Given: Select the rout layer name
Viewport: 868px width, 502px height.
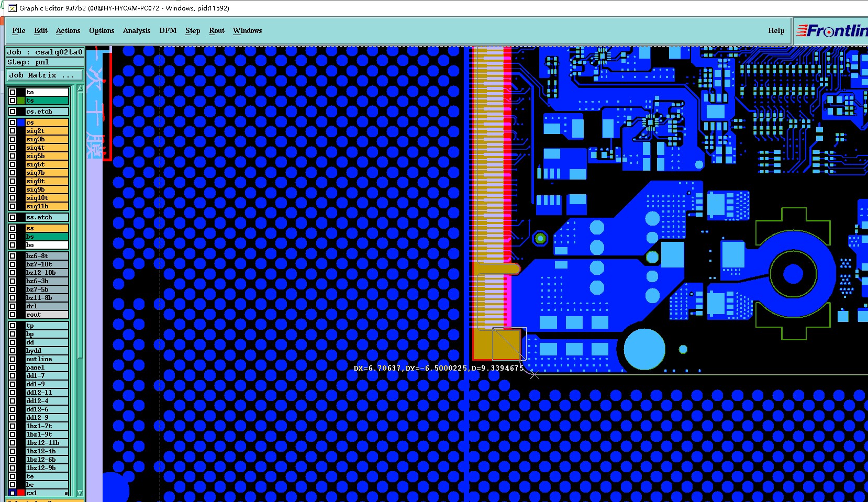Looking at the screenshot, I should pos(47,315).
